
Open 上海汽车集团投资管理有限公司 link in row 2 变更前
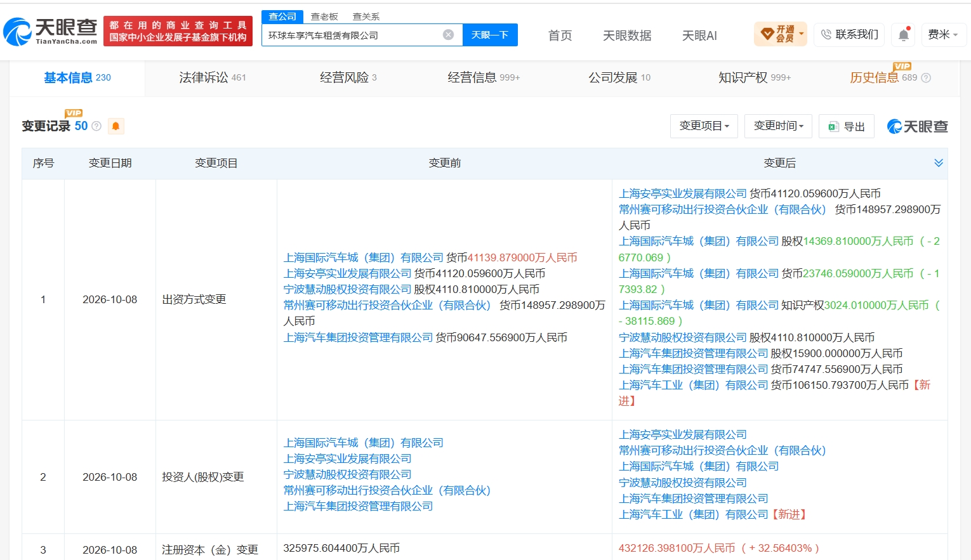click(x=358, y=506)
